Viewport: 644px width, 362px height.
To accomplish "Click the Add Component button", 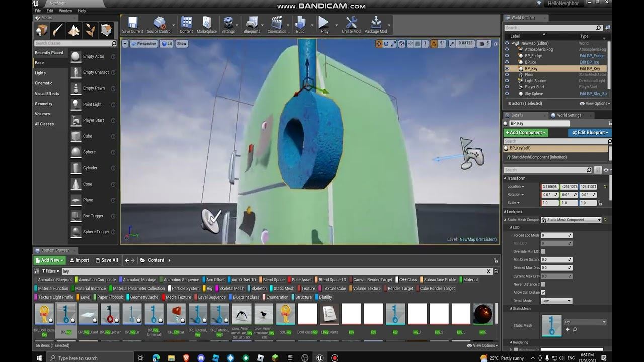I will click(x=526, y=133).
